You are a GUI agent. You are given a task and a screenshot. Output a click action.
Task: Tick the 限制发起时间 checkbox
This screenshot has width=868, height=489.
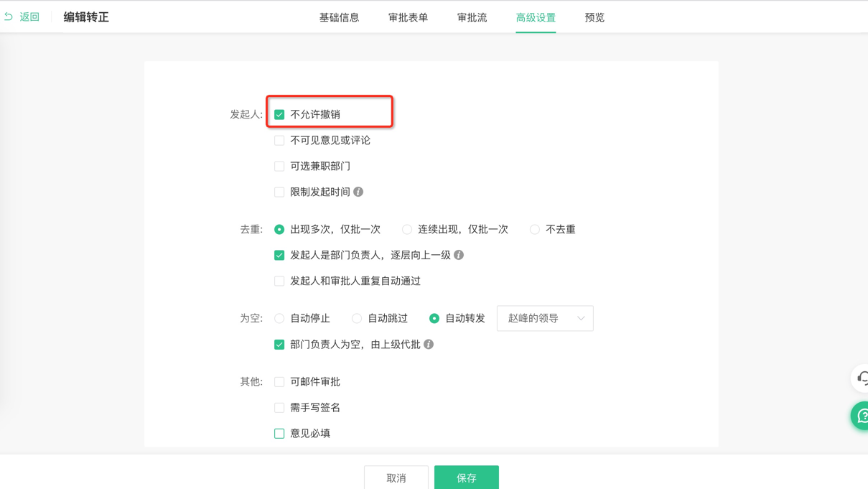pos(279,192)
